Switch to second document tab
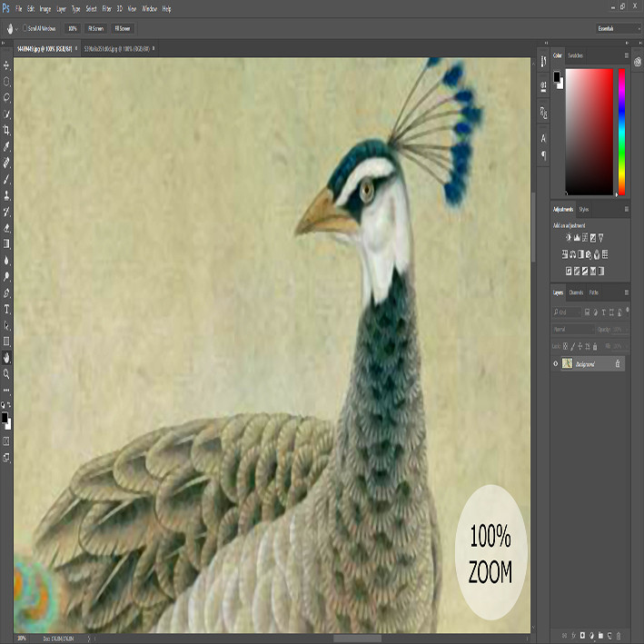The width and height of the screenshot is (644, 644). pyautogui.click(x=117, y=48)
